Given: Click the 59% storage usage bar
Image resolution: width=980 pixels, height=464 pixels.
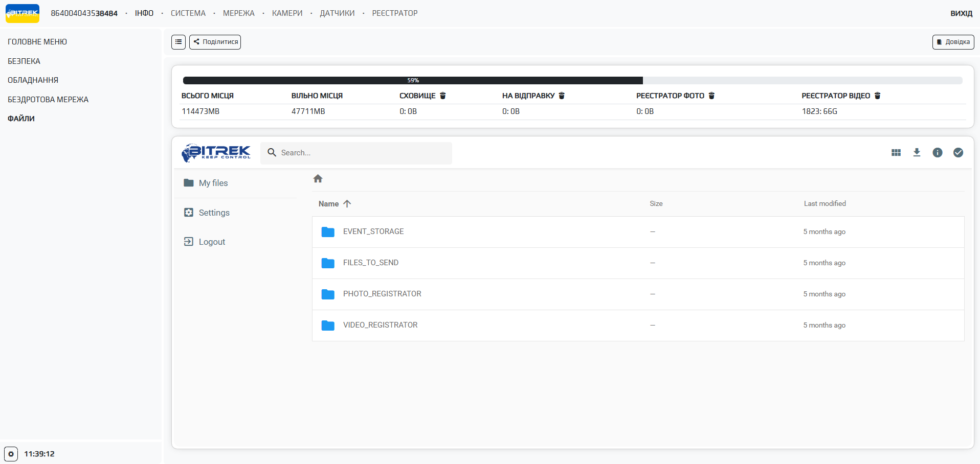Looking at the screenshot, I should (x=413, y=80).
